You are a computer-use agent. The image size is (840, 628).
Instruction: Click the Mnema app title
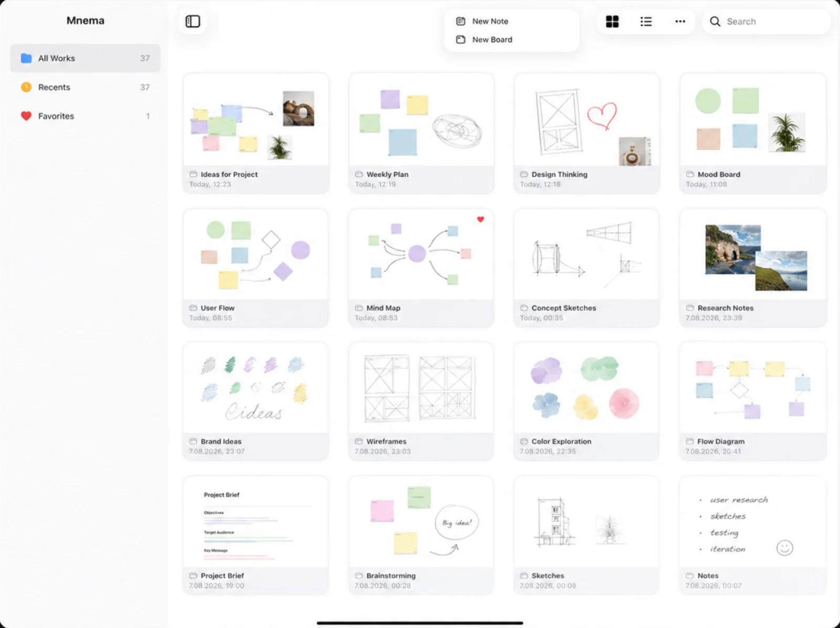click(x=85, y=20)
